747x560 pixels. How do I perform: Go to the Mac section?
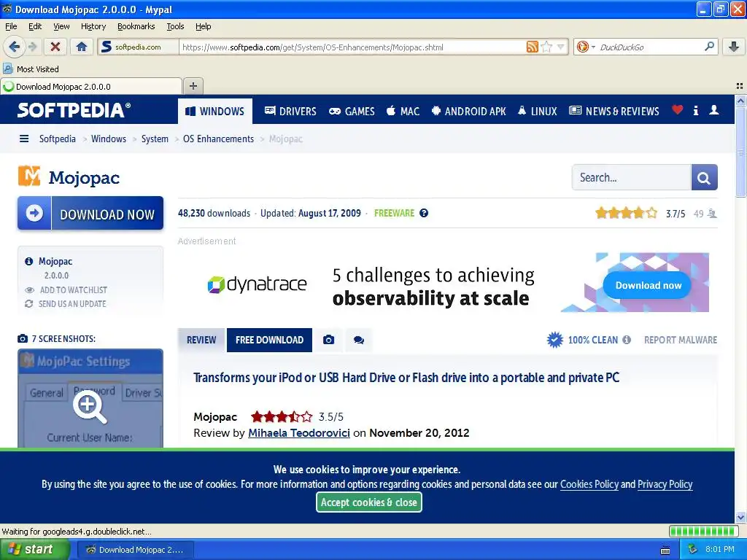(403, 111)
